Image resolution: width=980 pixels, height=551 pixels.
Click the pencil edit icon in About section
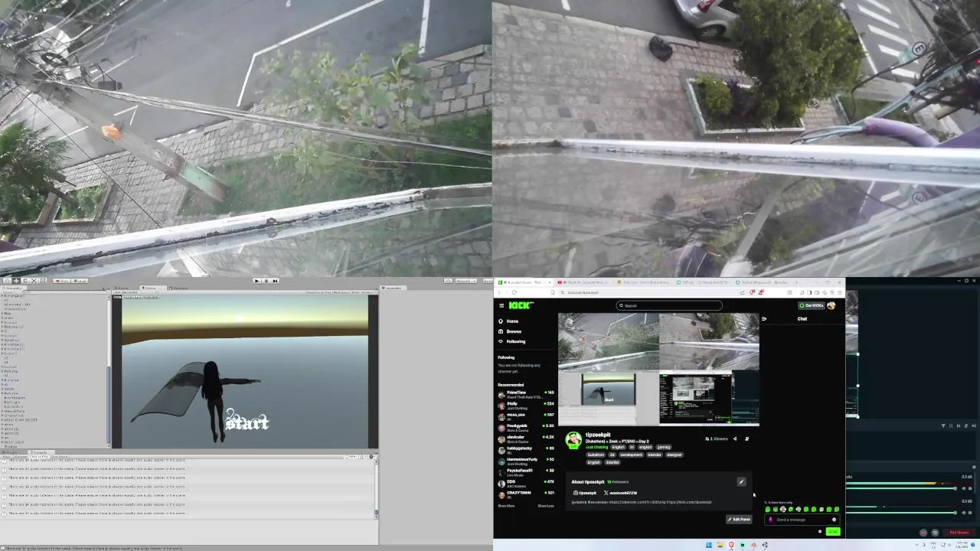[741, 481]
